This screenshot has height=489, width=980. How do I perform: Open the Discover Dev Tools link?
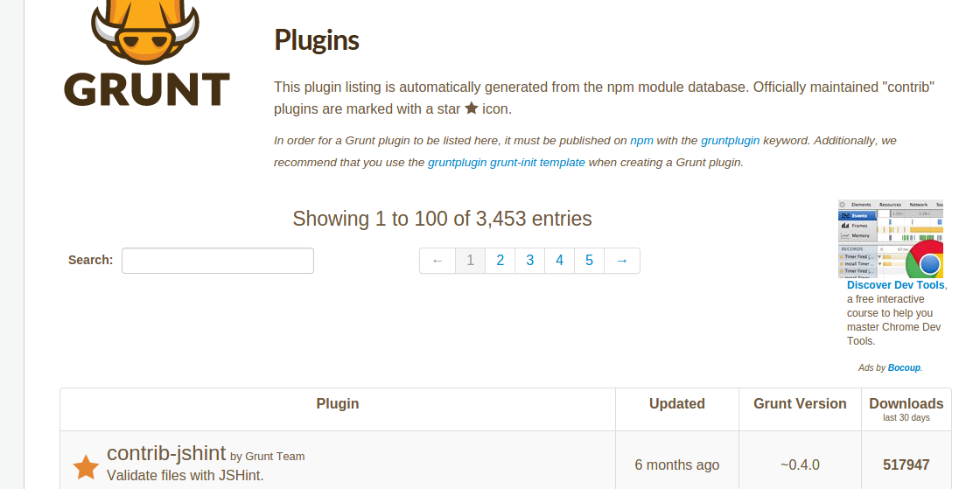896,285
